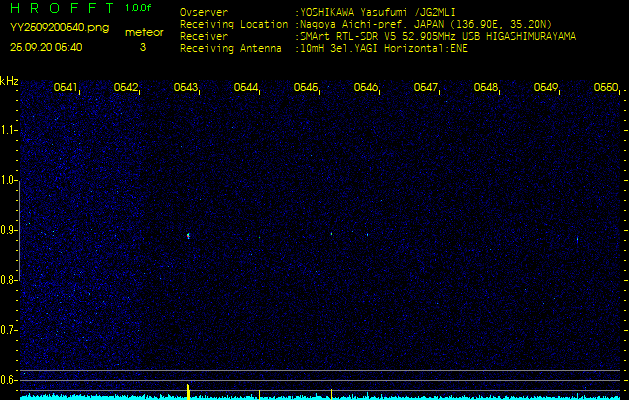This screenshot has width=629, height=400.
Task: Click the Ovserver label
Action: click(x=204, y=12)
